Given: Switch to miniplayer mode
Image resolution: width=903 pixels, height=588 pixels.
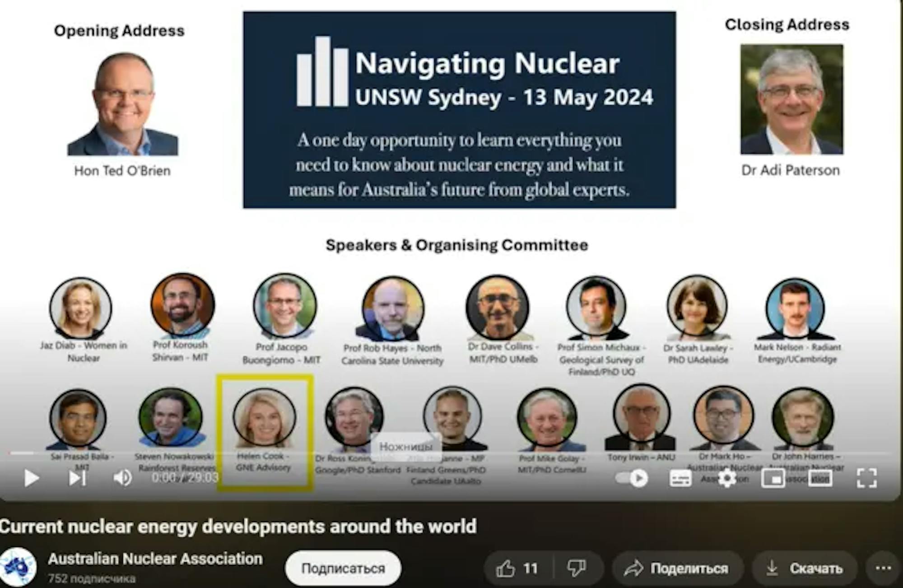Looking at the screenshot, I should point(773,478).
